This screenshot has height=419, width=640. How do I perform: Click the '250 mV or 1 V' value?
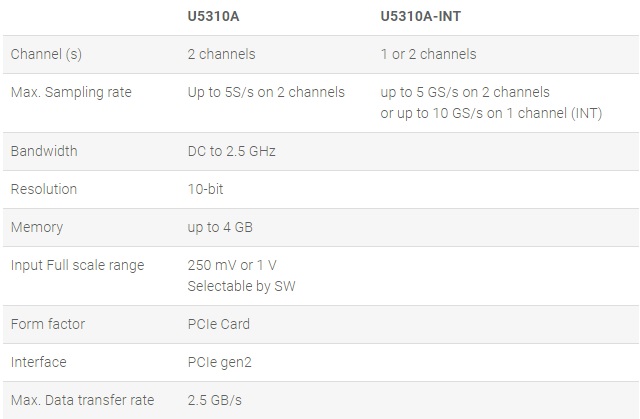(233, 265)
